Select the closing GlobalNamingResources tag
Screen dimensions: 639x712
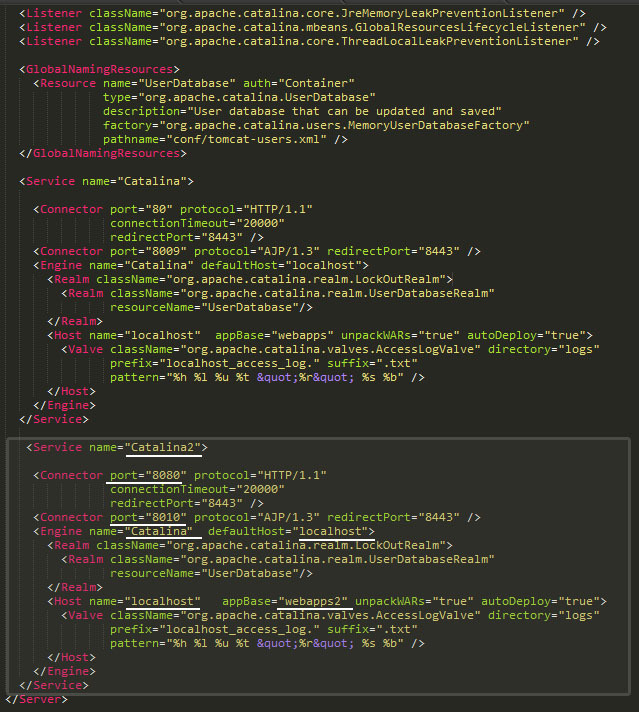(x=103, y=153)
